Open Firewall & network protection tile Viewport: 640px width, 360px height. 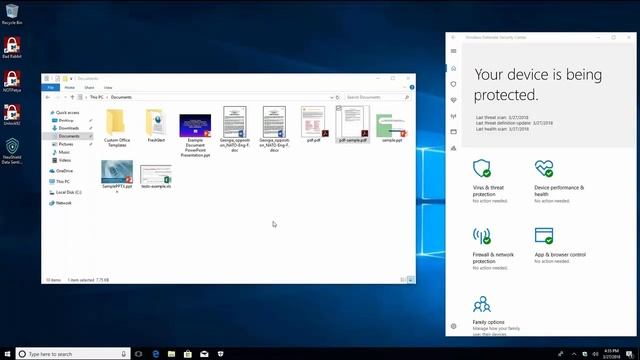pyautogui.click(x=493, y=248)
